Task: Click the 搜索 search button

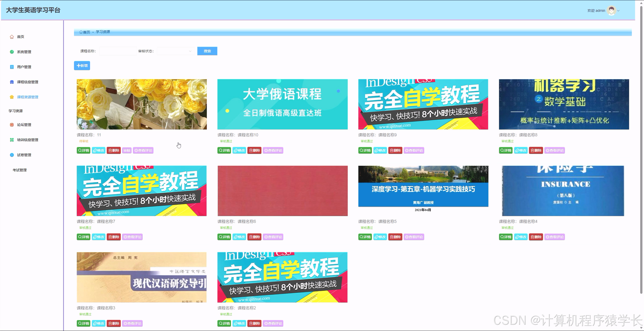Action: 207,51
